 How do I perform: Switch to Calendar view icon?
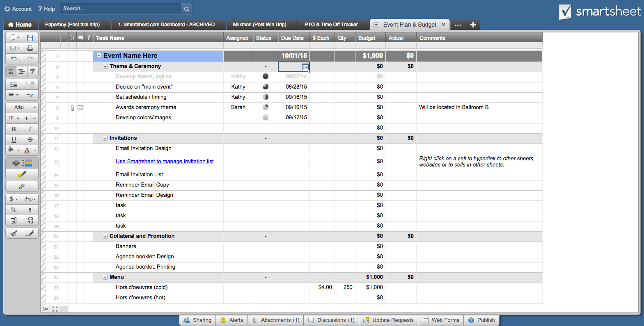coord(32,71)
